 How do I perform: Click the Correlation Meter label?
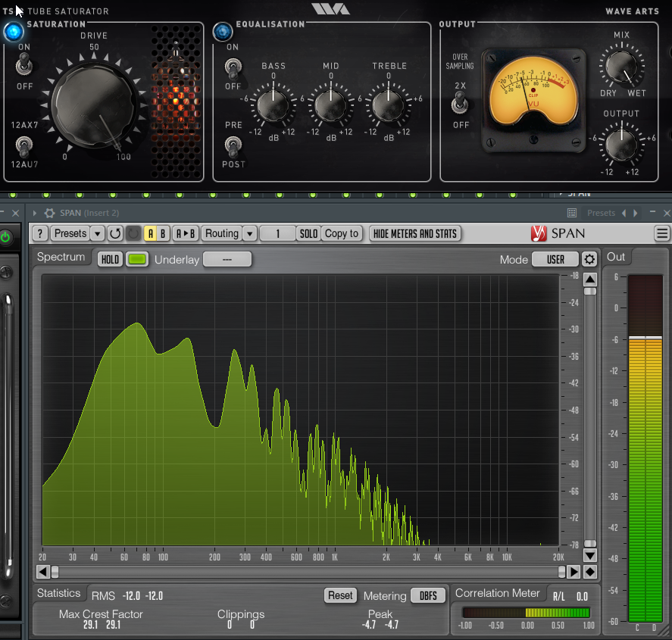tap(497, 593)
